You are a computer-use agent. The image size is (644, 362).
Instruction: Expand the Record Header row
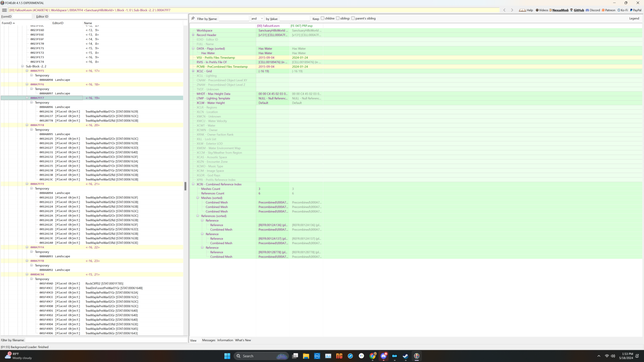click(193, 35)
